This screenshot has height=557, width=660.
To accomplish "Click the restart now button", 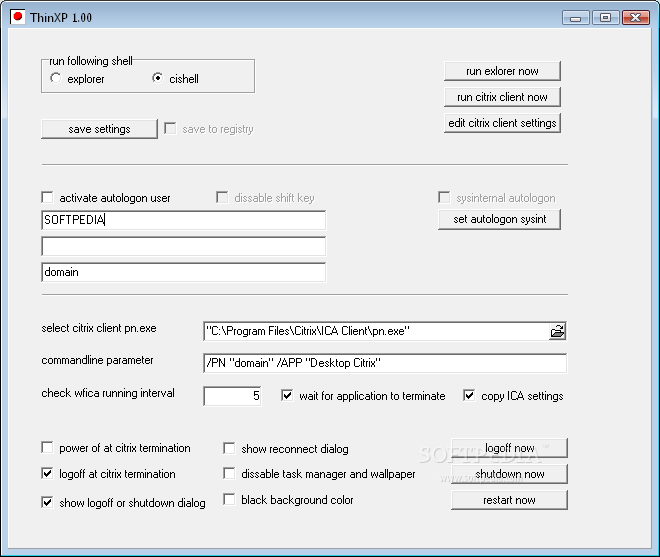I will (x=509, y=500).
